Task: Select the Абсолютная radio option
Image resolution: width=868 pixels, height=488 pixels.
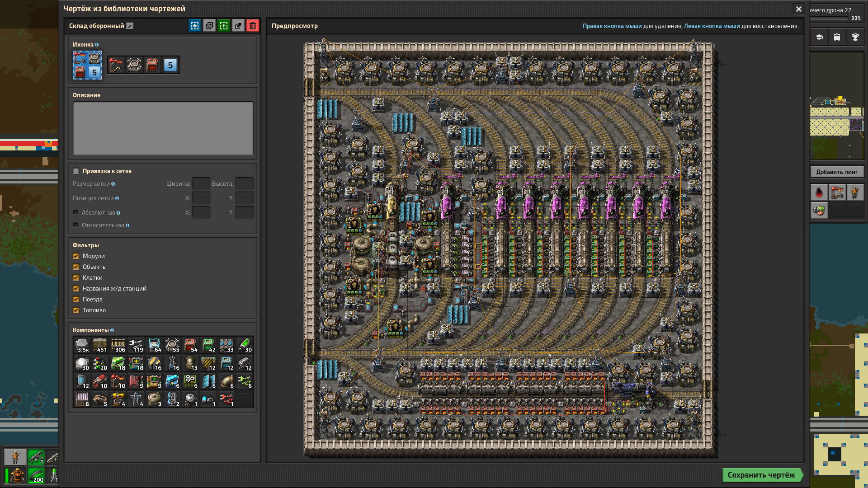Action: 75,212
